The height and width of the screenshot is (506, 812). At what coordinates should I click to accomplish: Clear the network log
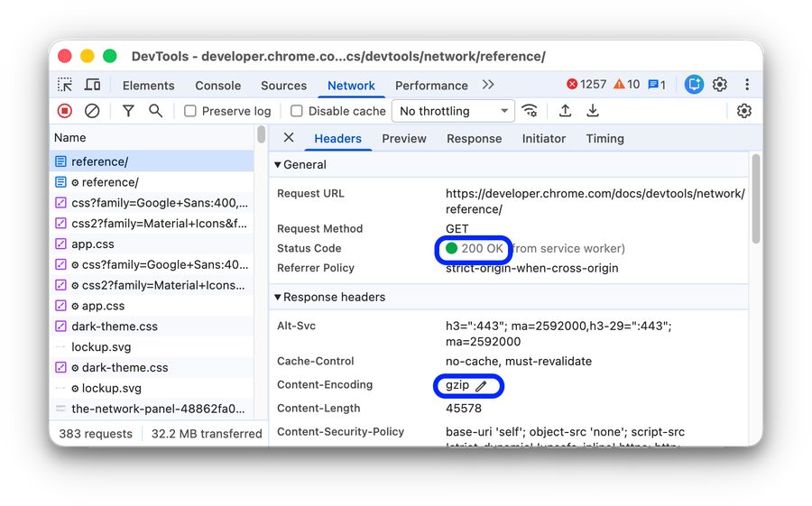tap(92, 111)
